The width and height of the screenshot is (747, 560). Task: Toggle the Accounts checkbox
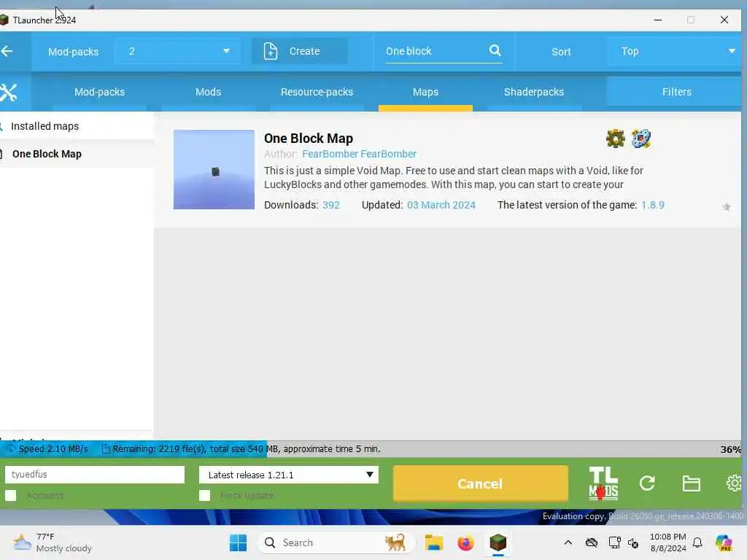pyautogui.click(x=10, y=496)
